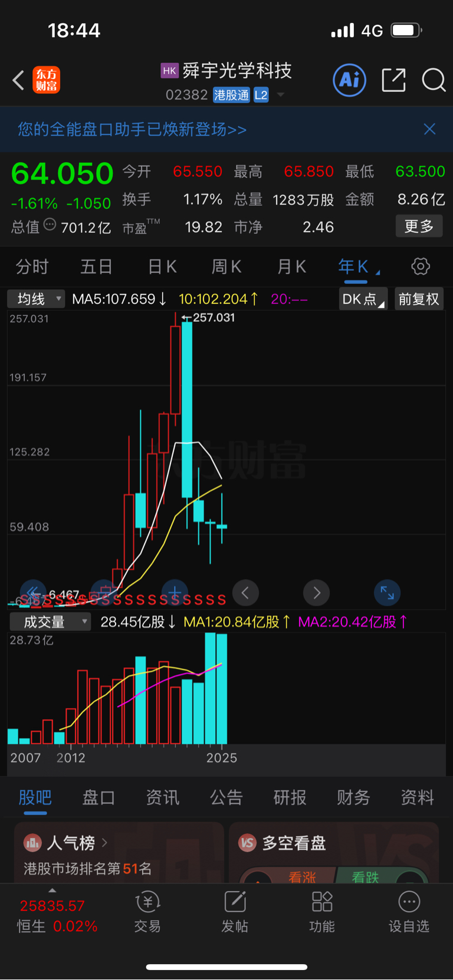Tap MA5:107.659 moving average value

(x=119, y=299)
